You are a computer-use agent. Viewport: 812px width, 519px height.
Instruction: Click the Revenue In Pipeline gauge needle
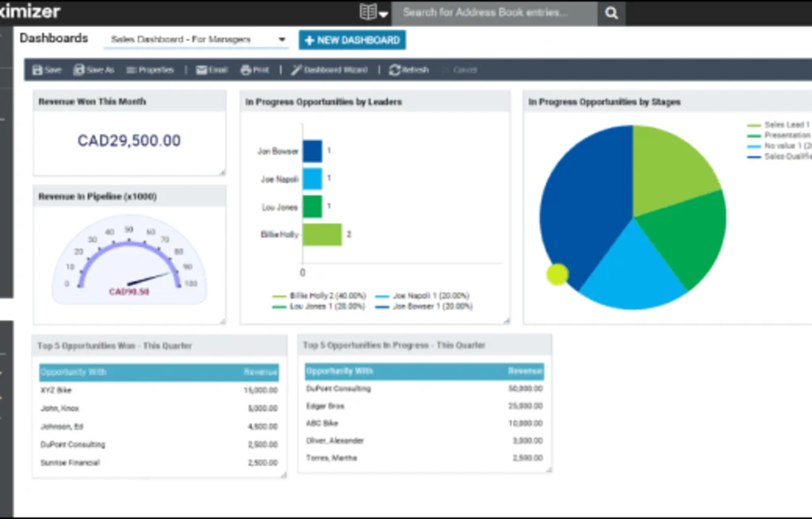coord(148,278)
